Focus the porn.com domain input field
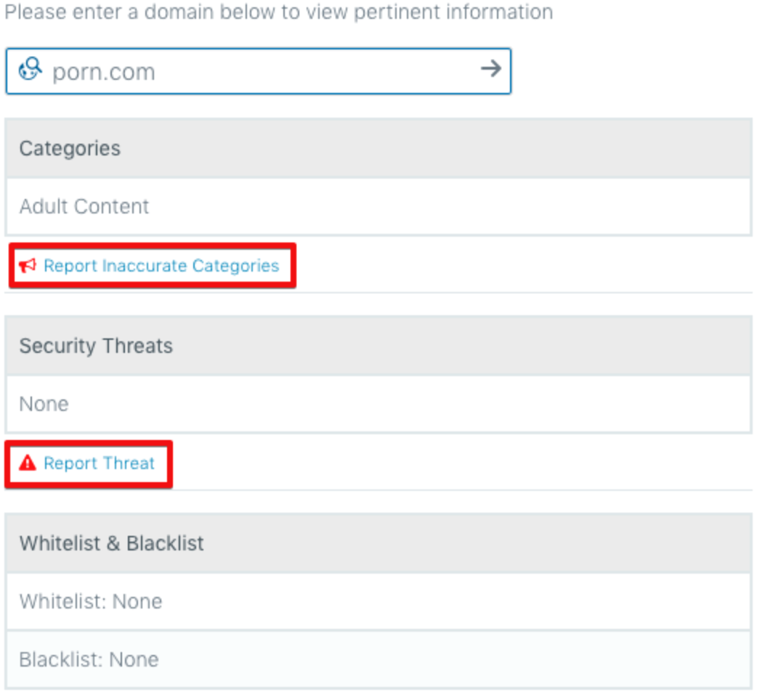Screen dimensions: 757x700 (259, 71)
